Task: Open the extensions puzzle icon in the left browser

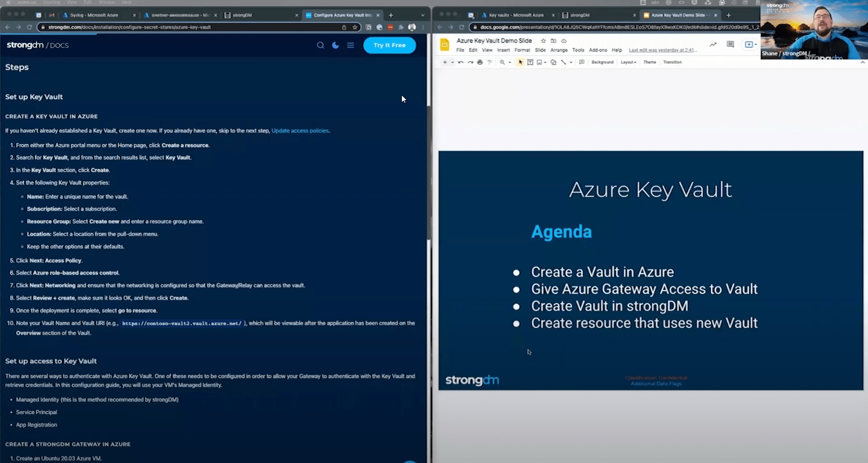Action: click(401, 27)
